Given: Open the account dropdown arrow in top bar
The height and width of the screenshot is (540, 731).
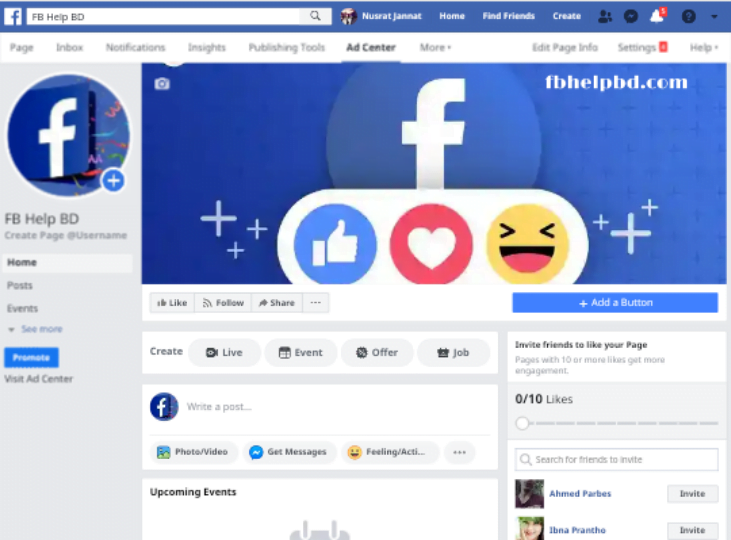Looking at the screenshot, I should [714, 16].
